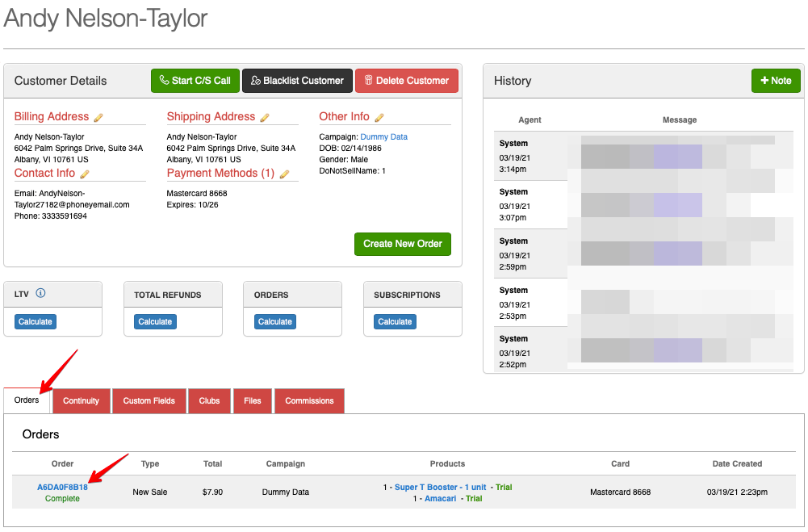The width and height of the screenshot is (808, 532).
Task: Edit Payment Methods via pencil icon
Action: pyautogui.click(x=284, y=174)
